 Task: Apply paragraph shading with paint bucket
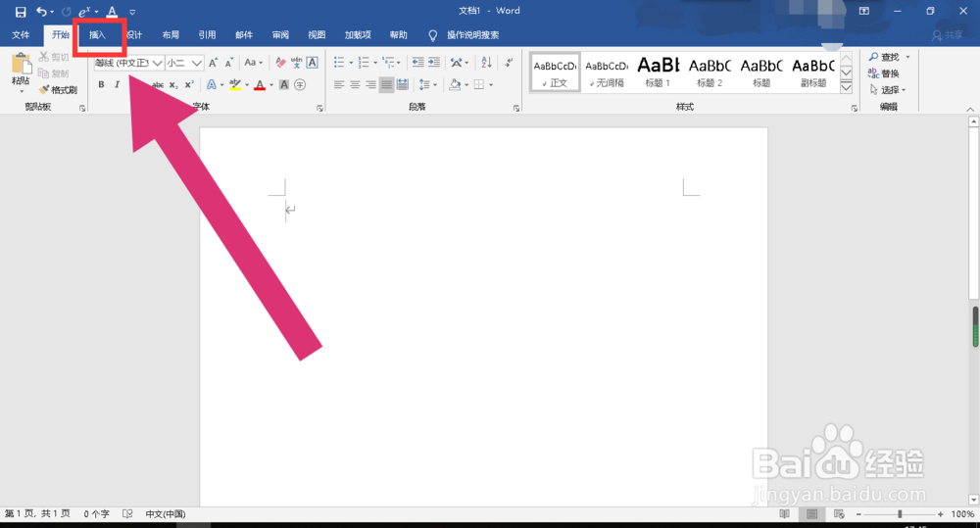click(x=455, y=84)
